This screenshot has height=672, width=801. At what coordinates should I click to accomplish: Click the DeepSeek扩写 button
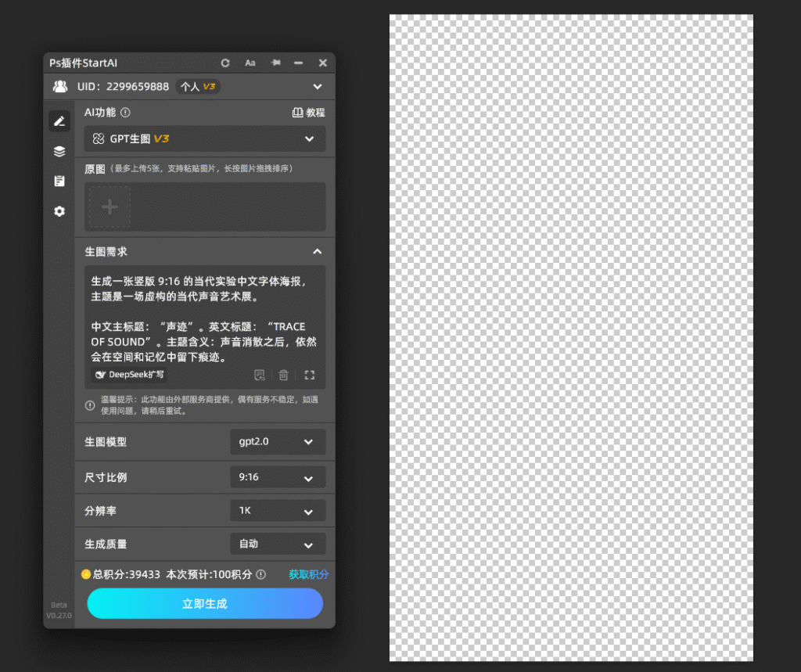(129, 375)
